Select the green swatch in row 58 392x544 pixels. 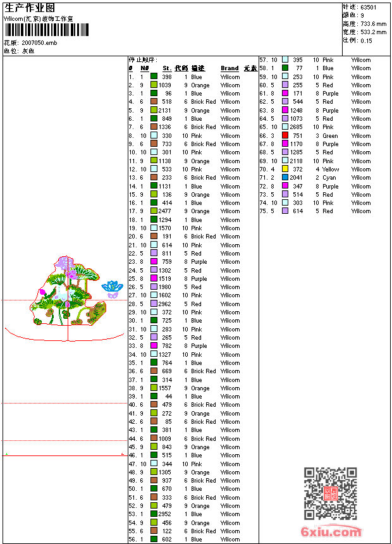285,68
